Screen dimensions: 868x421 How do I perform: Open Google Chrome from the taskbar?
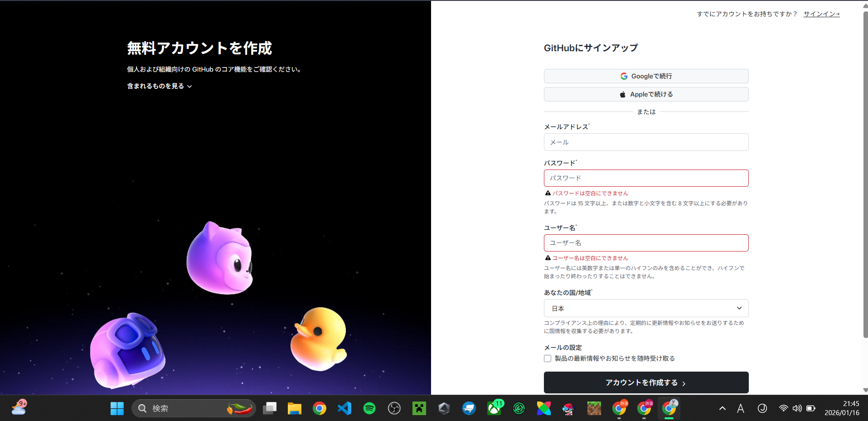pos(320,408)
